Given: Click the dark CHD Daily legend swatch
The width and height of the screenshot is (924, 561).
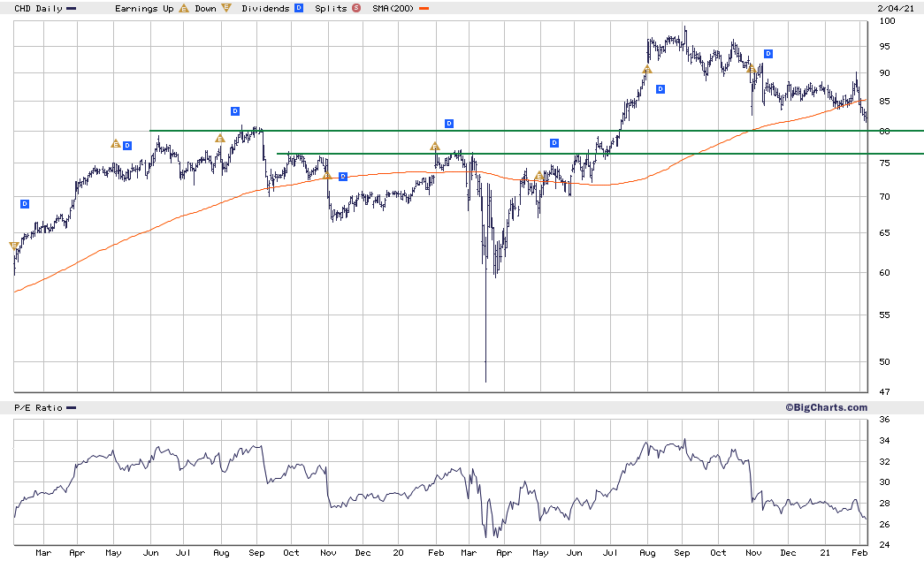Looking at the screenshot, I should coord(72,8).
